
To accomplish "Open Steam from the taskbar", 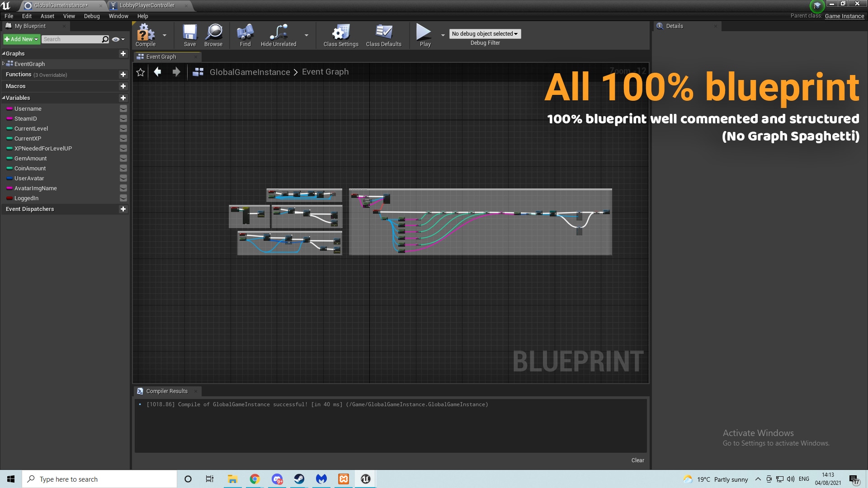I will click(299, 479).
